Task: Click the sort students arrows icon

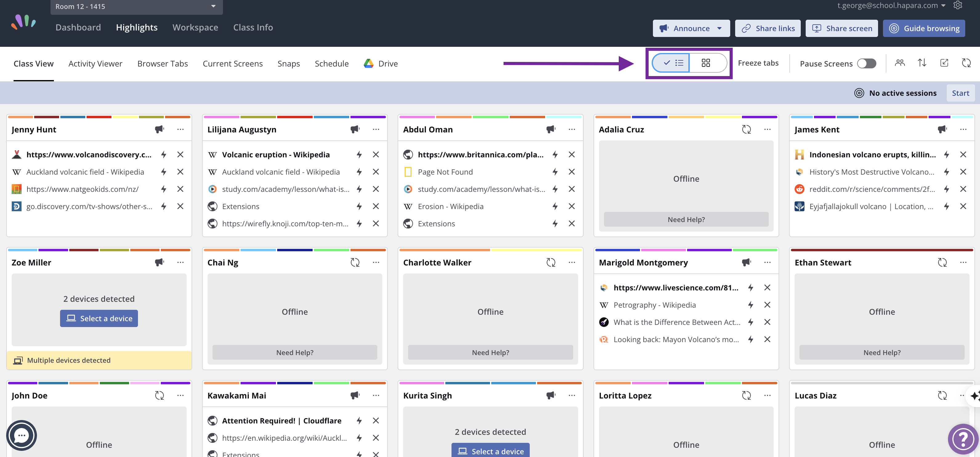Action: [x=922, y=63]
